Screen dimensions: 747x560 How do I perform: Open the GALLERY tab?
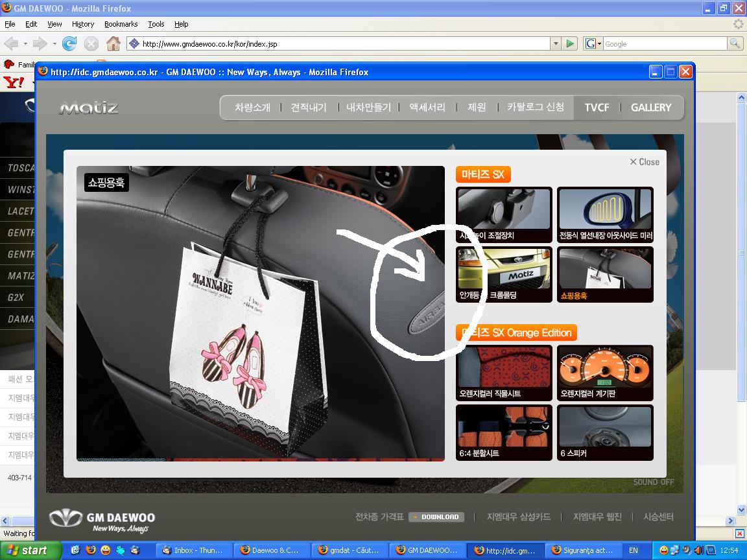pyautogui.click(x=651, y=108)
